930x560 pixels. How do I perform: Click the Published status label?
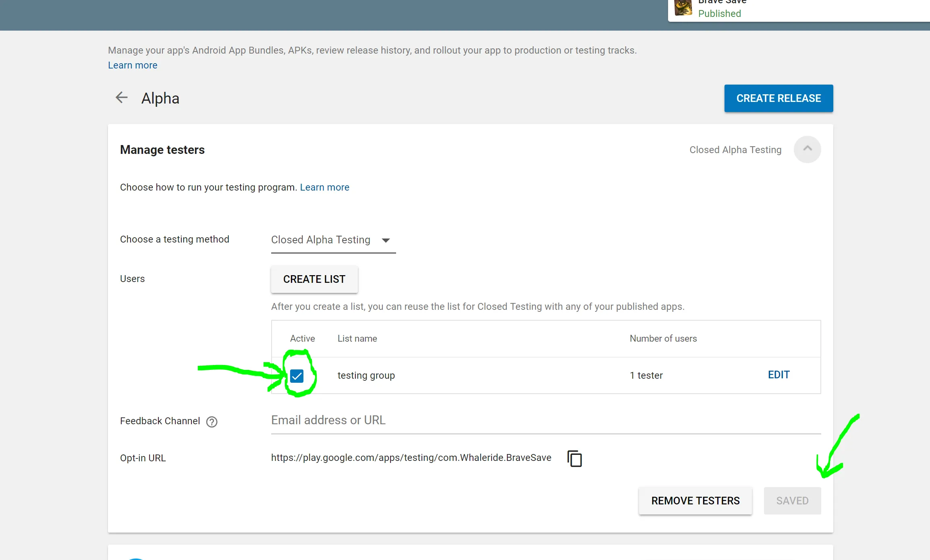click(x=719, y=14)
